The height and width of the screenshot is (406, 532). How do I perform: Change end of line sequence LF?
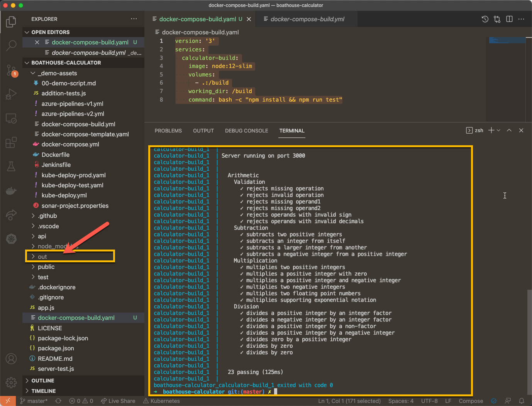click(448, 401)
